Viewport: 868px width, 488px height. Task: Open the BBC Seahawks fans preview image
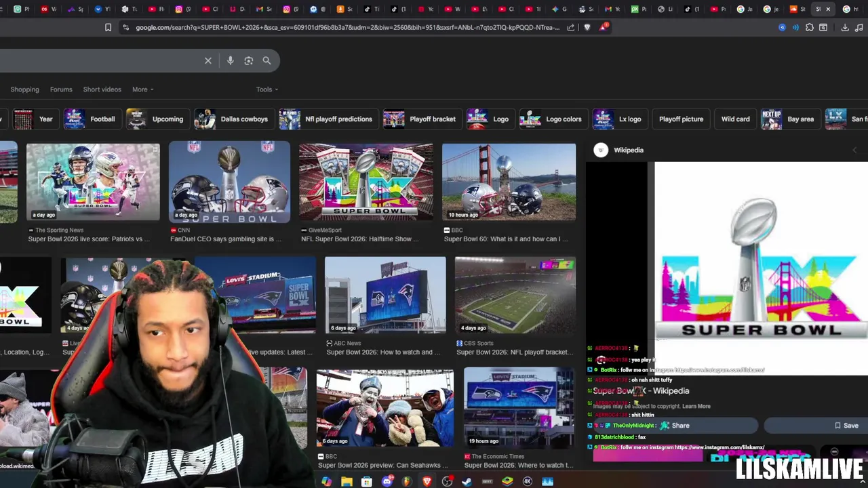pos(385,408)
